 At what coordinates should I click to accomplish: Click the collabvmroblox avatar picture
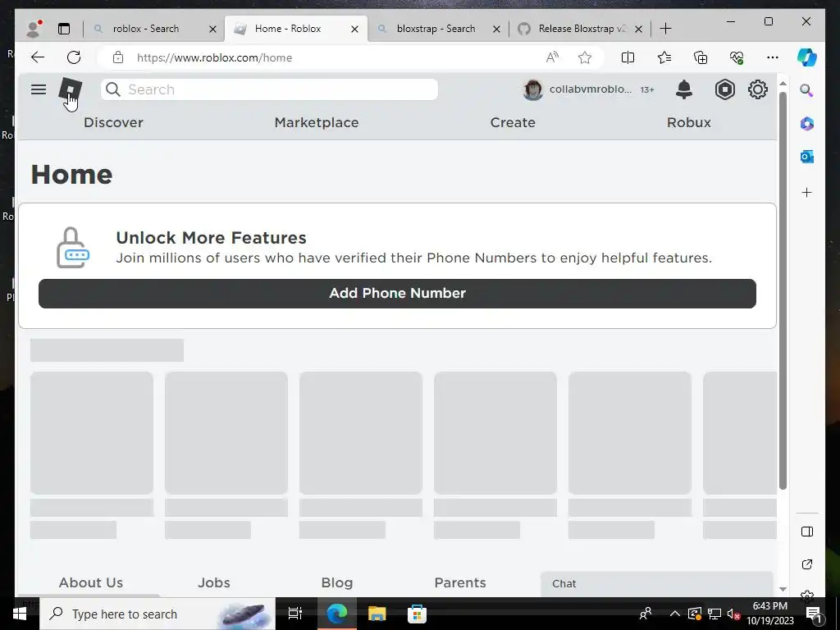pyautogui.click(x=532, y=89)
